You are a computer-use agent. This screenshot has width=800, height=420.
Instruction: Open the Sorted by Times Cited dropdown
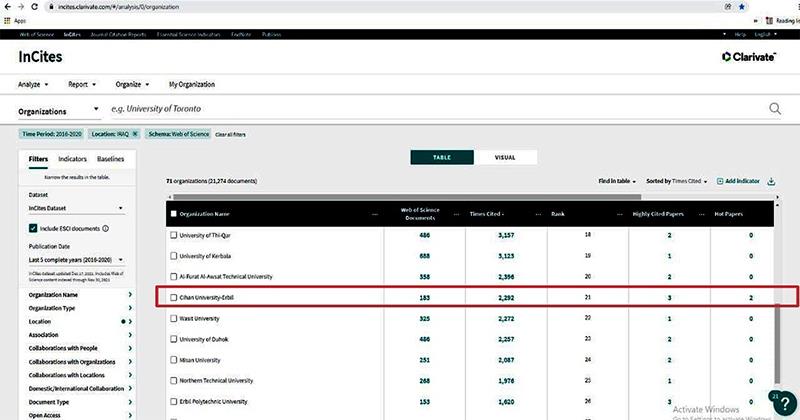[x=677, y=181]
